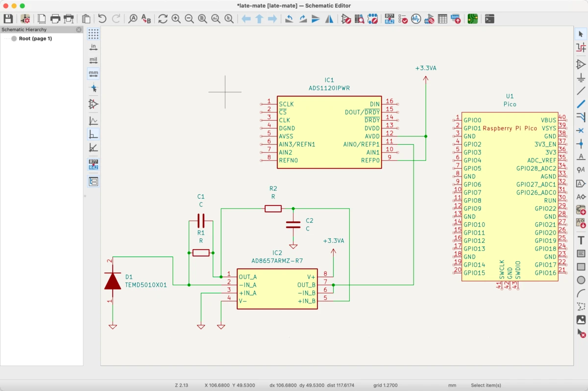The width and height of the screenshot is (588, 391).
Task: Choose the Add Power Symbol tool
Action: point(581,78)
